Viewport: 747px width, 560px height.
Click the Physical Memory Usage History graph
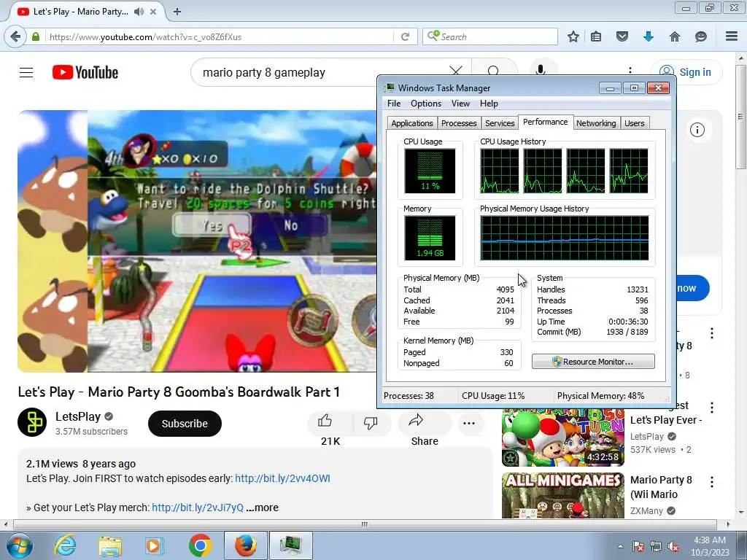coord(565,238)
